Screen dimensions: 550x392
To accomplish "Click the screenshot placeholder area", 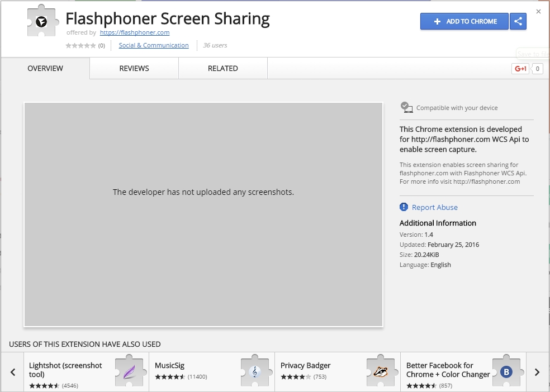I will (x=203, y=215).
